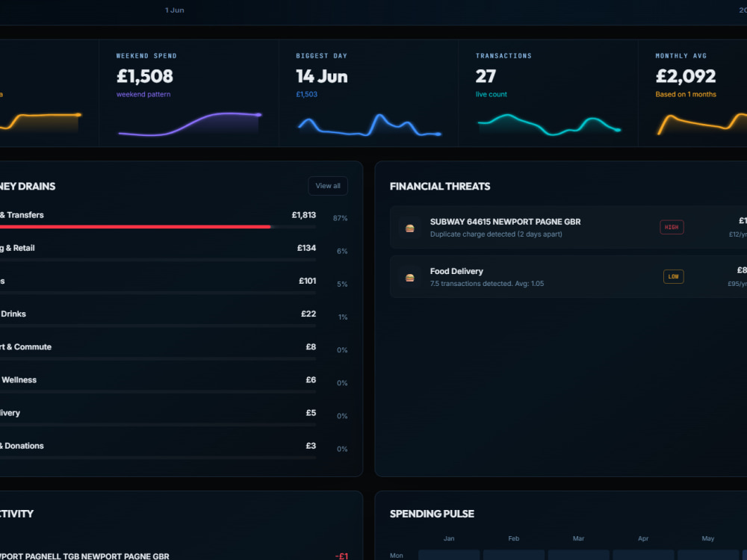
Task: Click the 87% share label
Action: point(340,218)
